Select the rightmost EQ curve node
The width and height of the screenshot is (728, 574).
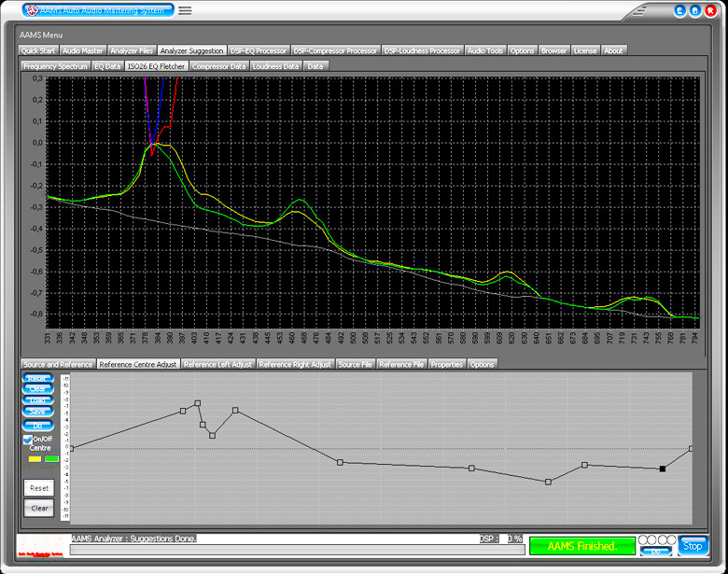692,449
